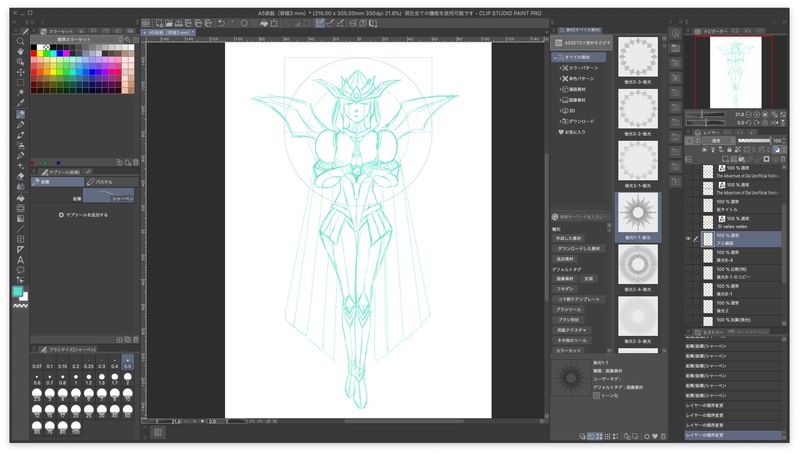This screenshot has width=799, height=454.
Task: Expand the 画像素材 material folder
Action: click(x=562, y=101)
